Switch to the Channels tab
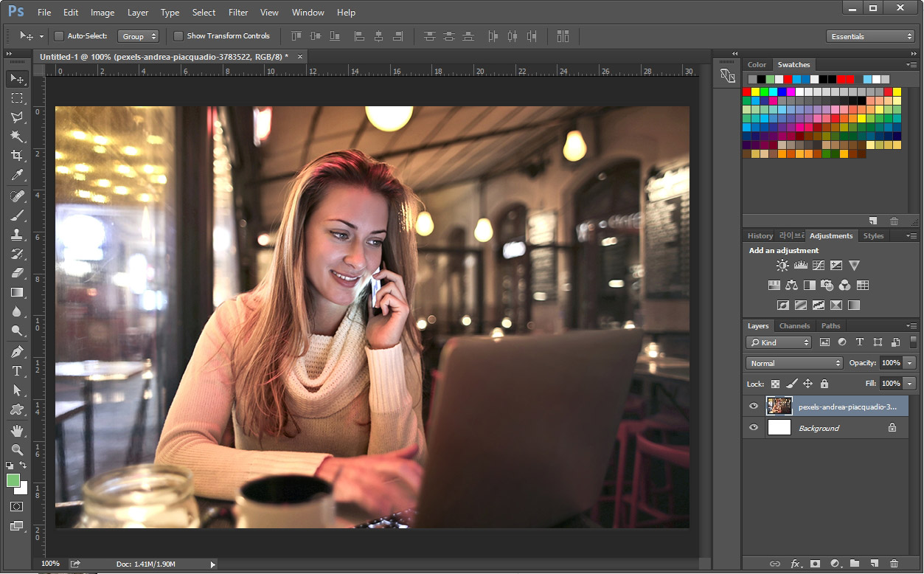The height and width of the screenshot is (574, 924). (x=794, y=326)
